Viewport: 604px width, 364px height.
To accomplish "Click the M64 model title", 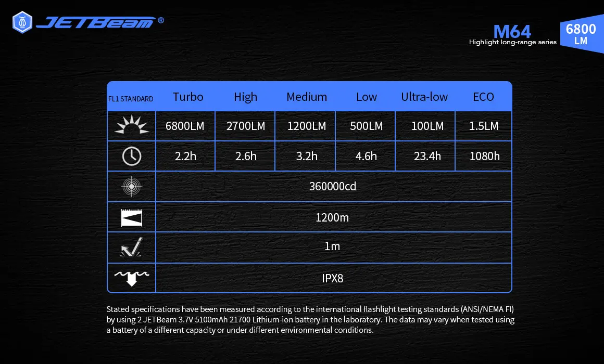I will [x=512, y=31].
